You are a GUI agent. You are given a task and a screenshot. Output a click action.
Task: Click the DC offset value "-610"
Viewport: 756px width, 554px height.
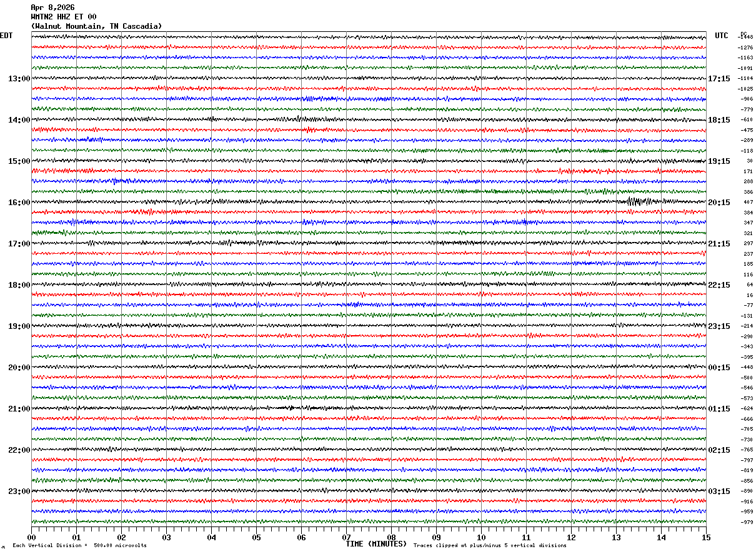[x=747, y=119]
